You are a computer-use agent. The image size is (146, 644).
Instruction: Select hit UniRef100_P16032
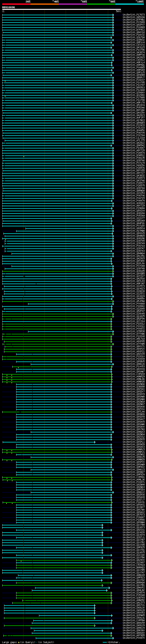pos(134,35)
